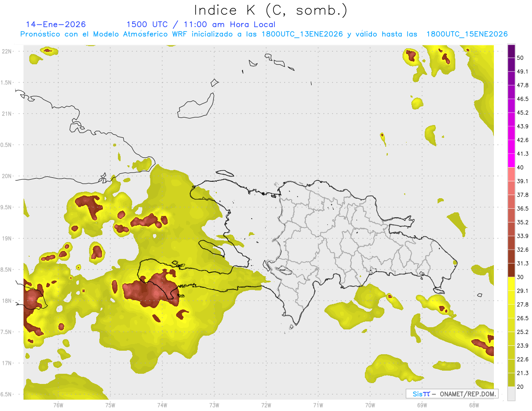This screenshot has width=532, height=411.
Task: Click the colorbar value '32.6'
Action: pyautogui.click(x=523, y=250)
